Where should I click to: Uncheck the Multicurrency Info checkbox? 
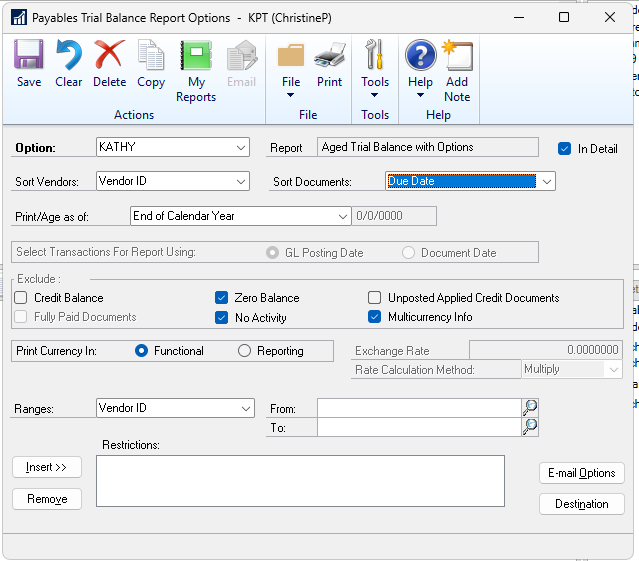click(375, 317)
